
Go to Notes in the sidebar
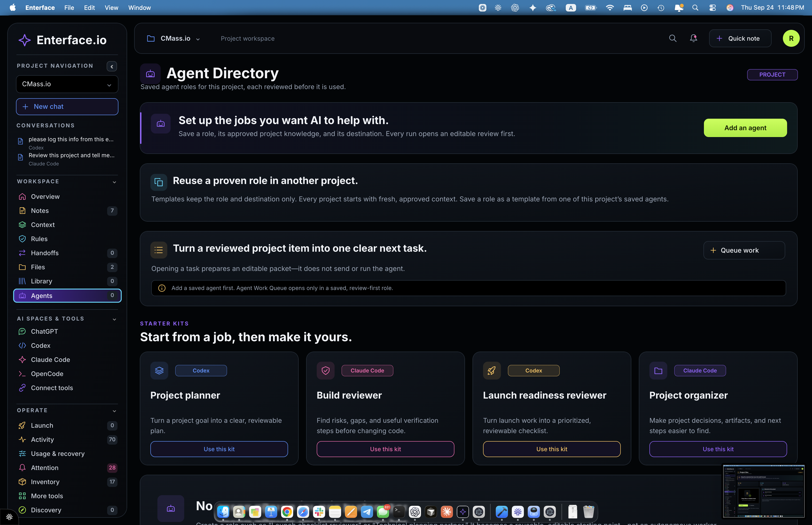coord(67,211)
